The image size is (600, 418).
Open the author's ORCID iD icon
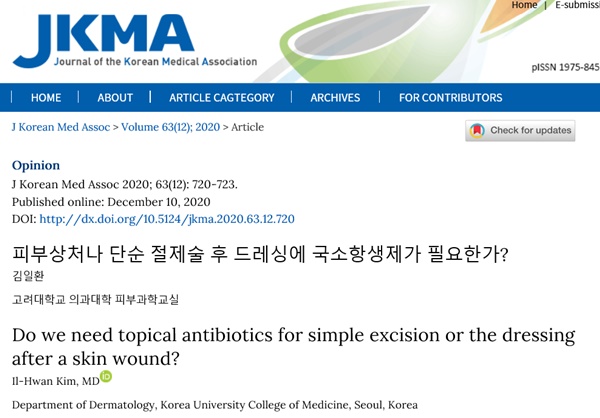(x=106, y=376)
